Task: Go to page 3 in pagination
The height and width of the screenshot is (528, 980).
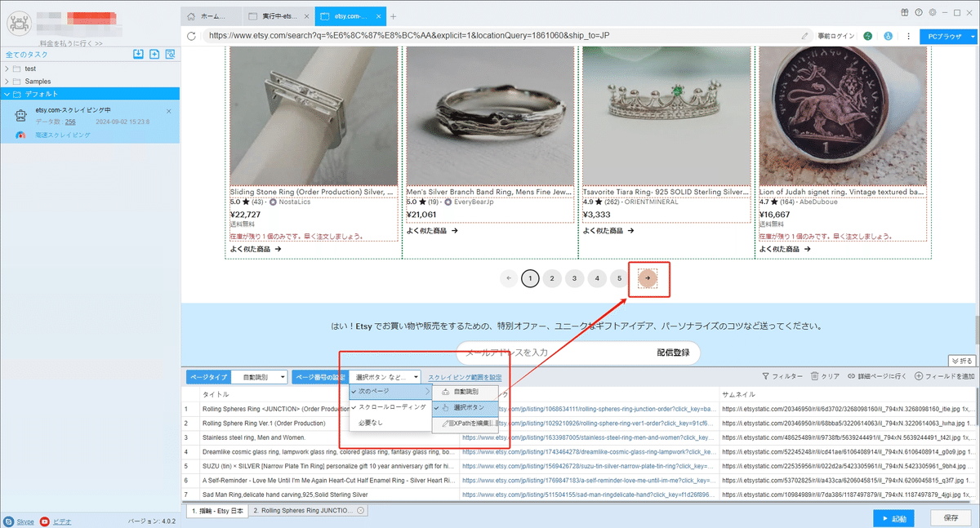Action: [x=575, y=278]
